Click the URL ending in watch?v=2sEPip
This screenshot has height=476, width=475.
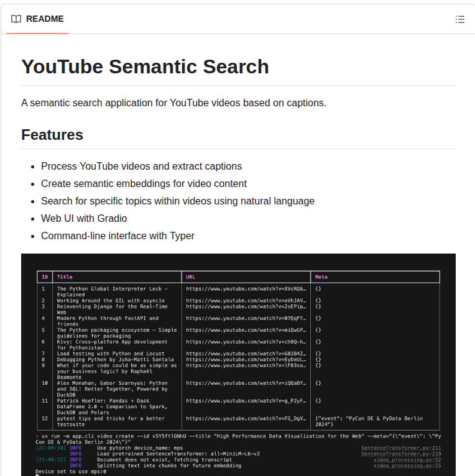(x=246, y=306)
